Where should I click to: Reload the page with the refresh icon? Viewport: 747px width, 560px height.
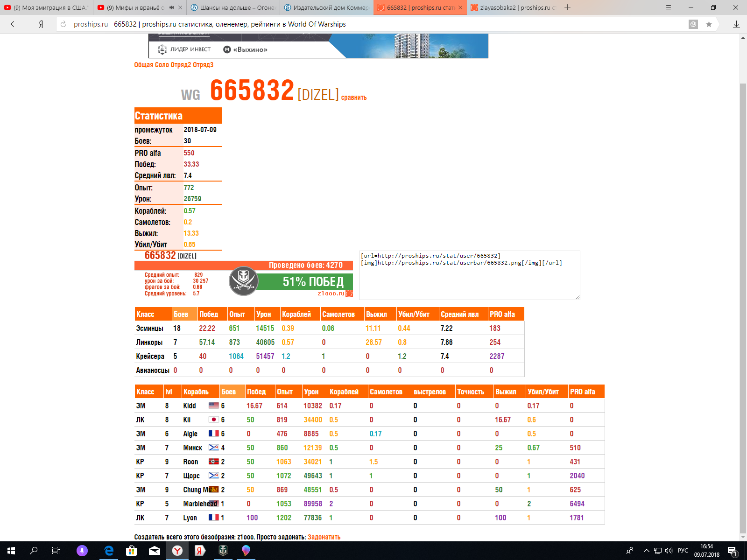pos(63,24)
